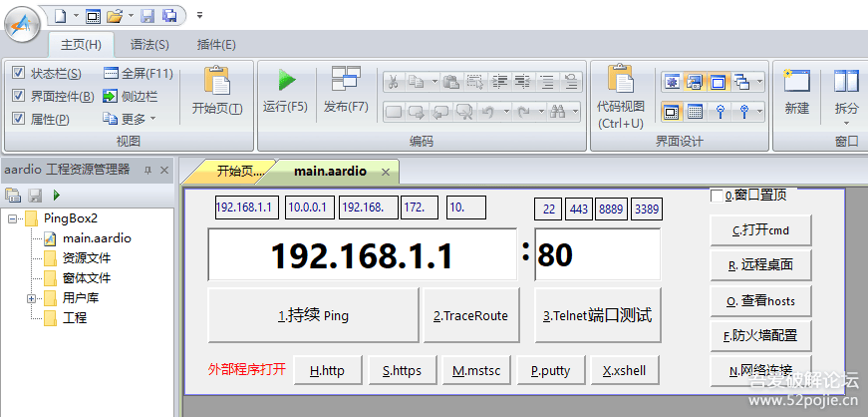
Task: Open the aardio application orb menu
Action: pyautogui.click(x=22, y=24)
